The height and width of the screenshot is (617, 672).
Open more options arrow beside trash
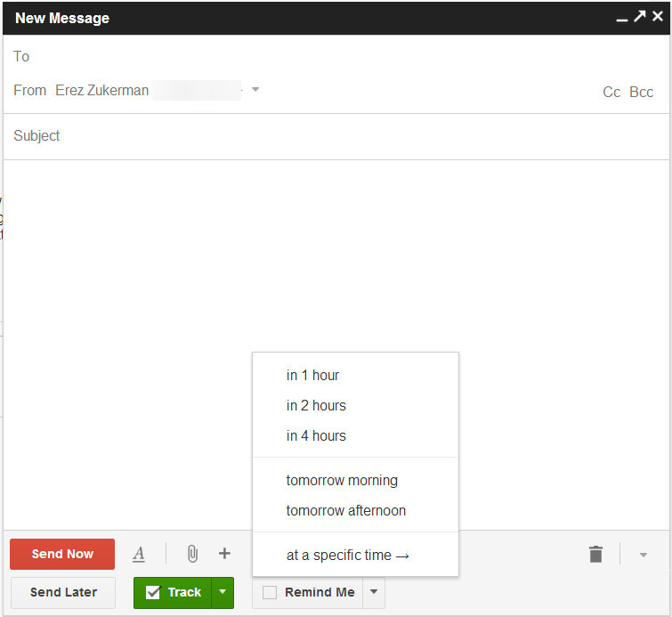tap(643, 555)
